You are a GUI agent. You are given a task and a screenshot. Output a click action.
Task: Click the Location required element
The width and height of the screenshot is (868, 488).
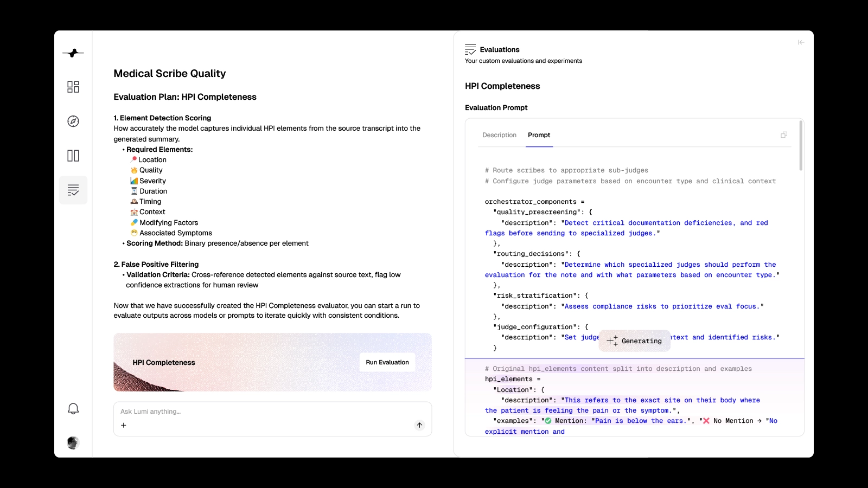click(x=149, y=160)
